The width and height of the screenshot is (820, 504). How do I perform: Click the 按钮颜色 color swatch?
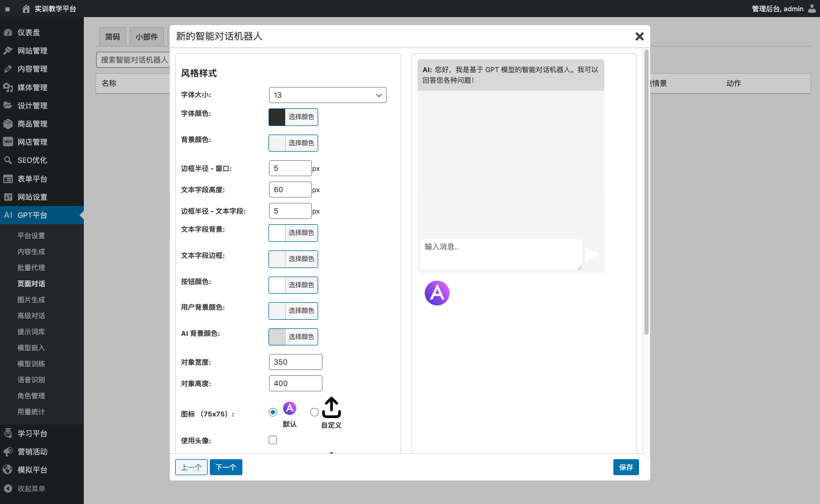pyautogui.click(x=277, y=285)
